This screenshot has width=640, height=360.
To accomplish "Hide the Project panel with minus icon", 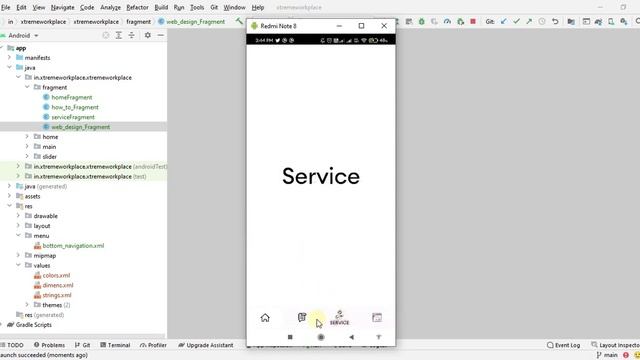I will click(x=161, y=36).
